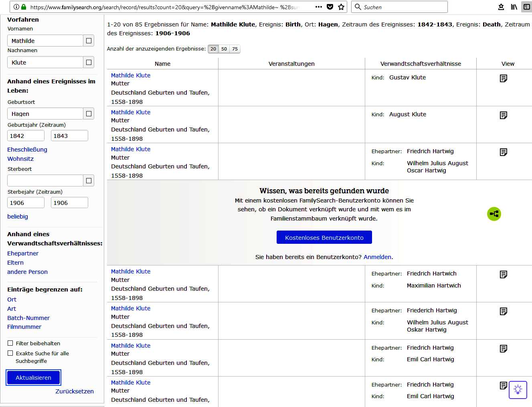Click the search magnifier icon in Suchen box
The image size is (532, 407).
pyautogui.click(x=358, y=7)
